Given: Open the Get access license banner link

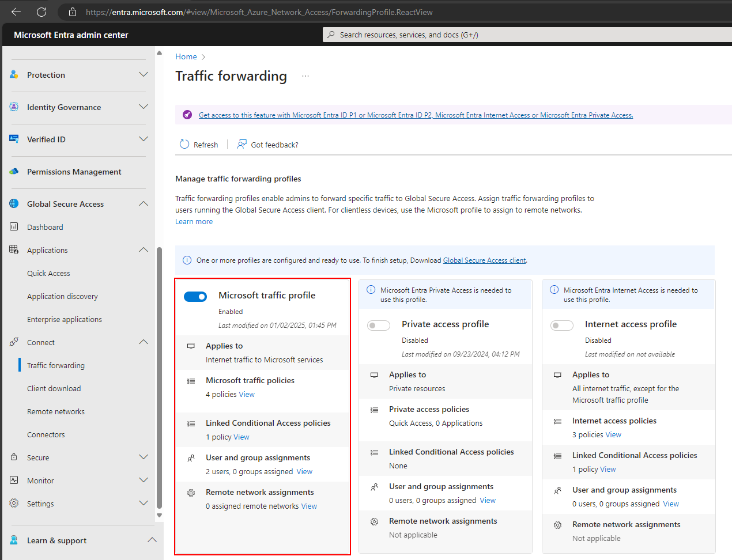Looking at the screenshot, I should 416,115.
